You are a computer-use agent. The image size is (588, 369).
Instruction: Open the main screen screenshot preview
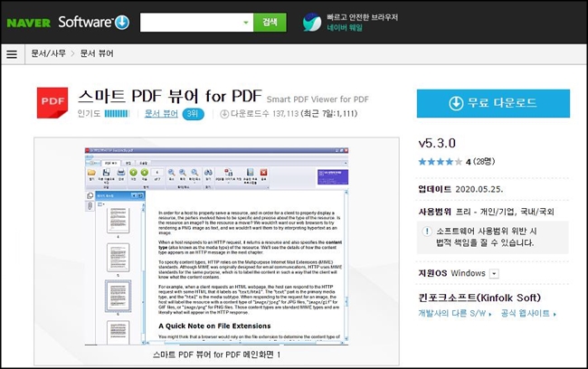coord(216,246)
